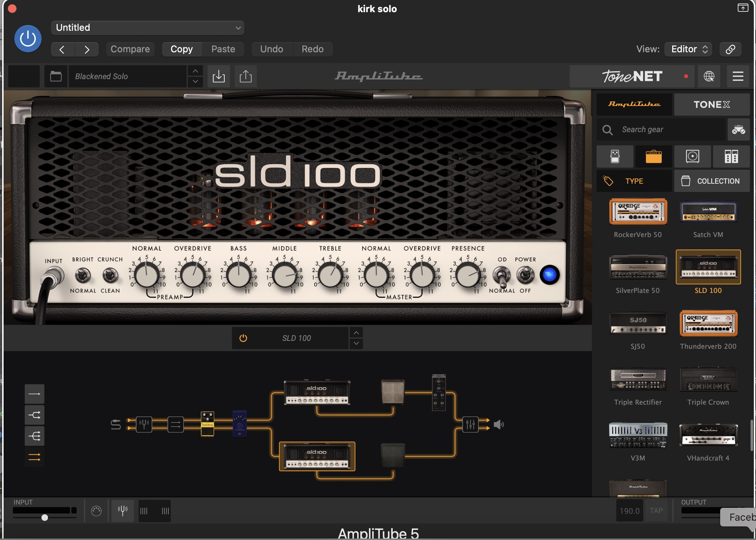Toggle the CRUNCH/CLEAN switch on amp
The width and height of the screenshot is (756, 540).
coord(110,275)
